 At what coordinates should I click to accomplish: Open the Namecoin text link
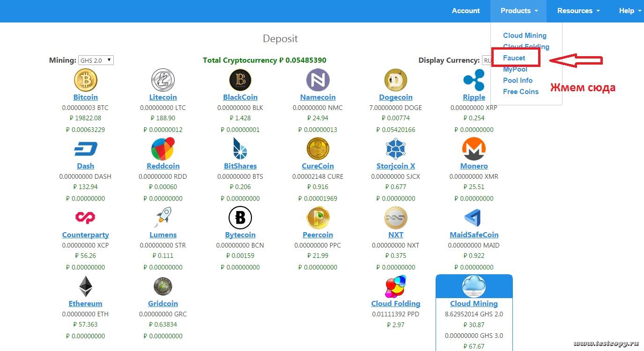pyautogui.click(x=318, y=97)
